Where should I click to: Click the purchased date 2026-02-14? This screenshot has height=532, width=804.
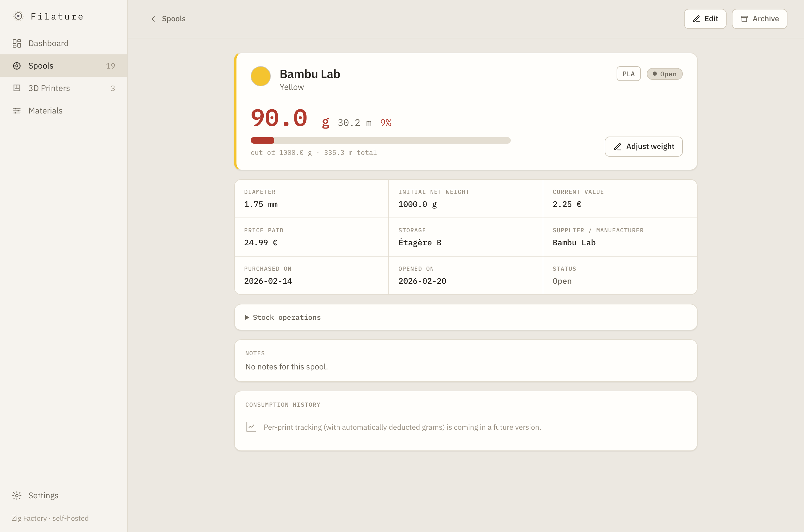click(x=268, y=281)
